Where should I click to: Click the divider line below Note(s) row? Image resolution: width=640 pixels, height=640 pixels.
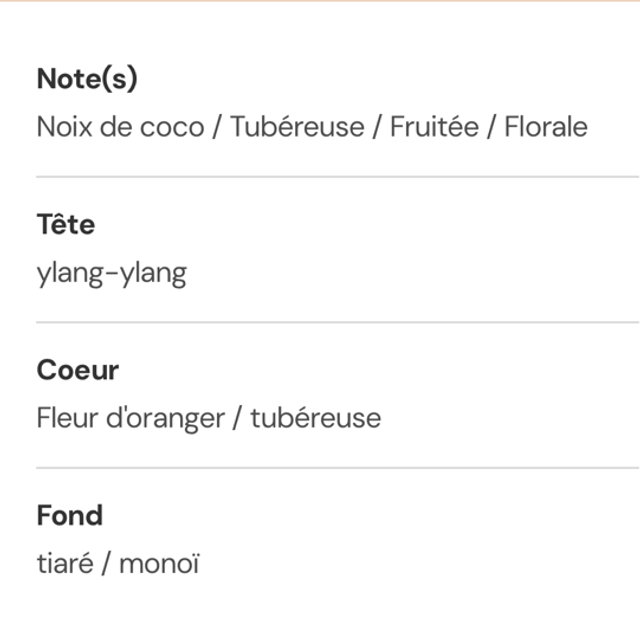point(337,177)
